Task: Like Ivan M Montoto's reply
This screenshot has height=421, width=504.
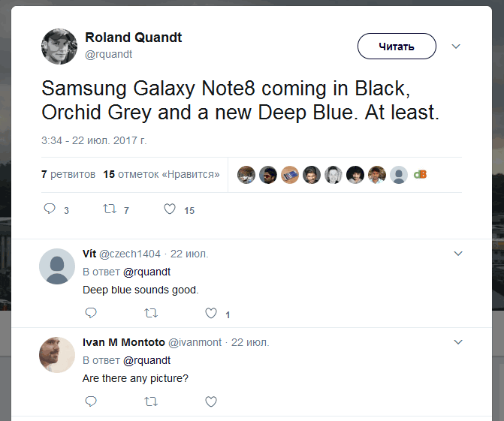Action: point(211,401)
